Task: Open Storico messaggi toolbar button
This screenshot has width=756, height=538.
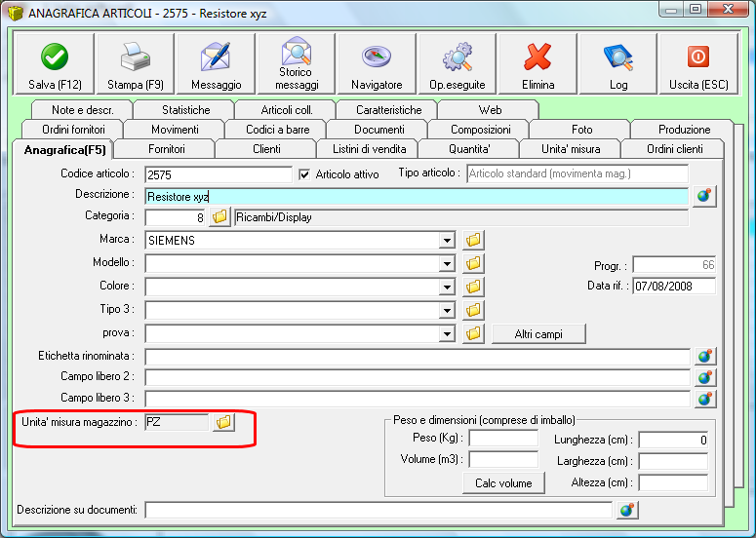Action: [x=297, y=63]
